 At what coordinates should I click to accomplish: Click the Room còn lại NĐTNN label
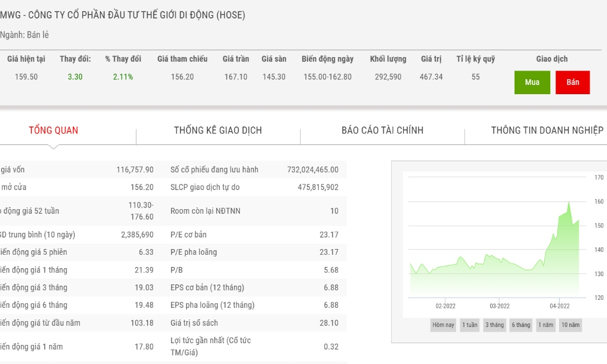click(x=206, y=211)
